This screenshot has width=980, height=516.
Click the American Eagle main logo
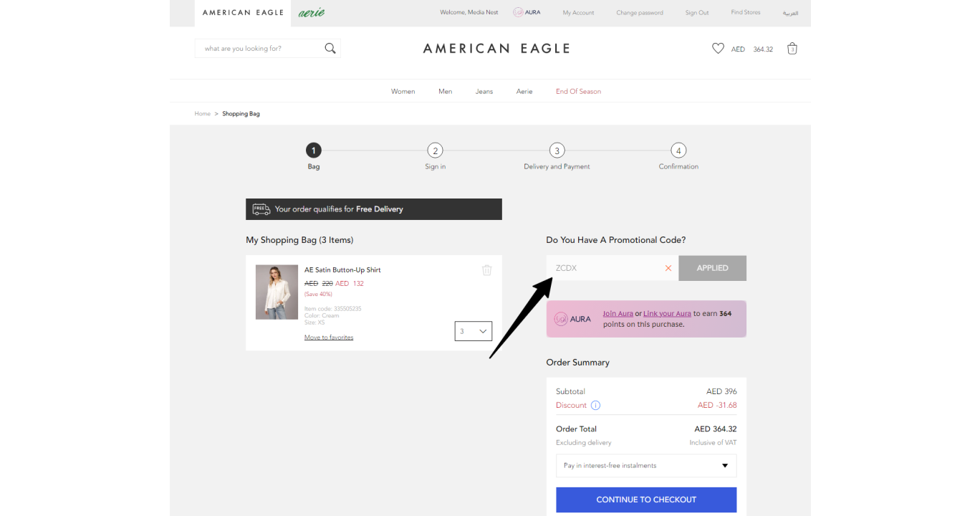tap(496, 49)
